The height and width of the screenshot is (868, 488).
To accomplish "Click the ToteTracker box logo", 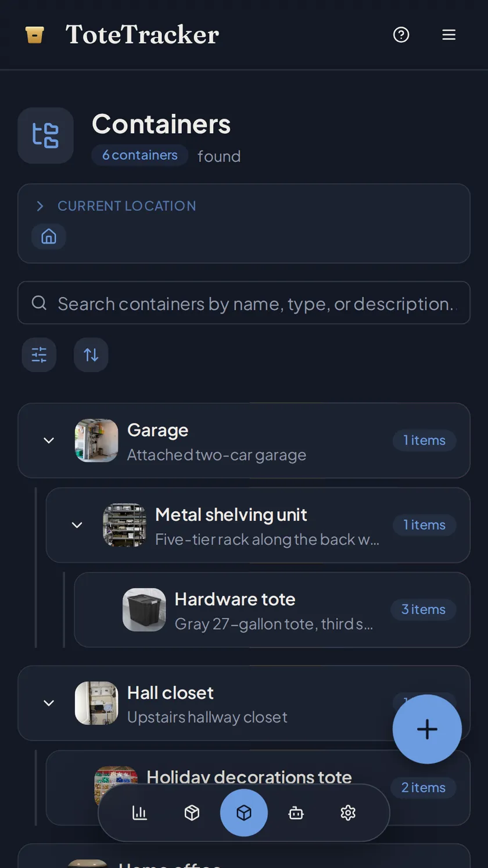I will coord(35,35).
